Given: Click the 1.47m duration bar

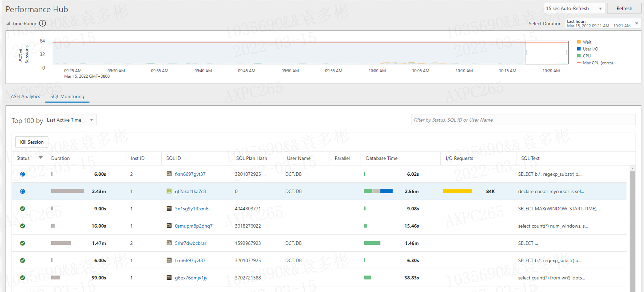Looking at the screenshot, I should [61, 243].
